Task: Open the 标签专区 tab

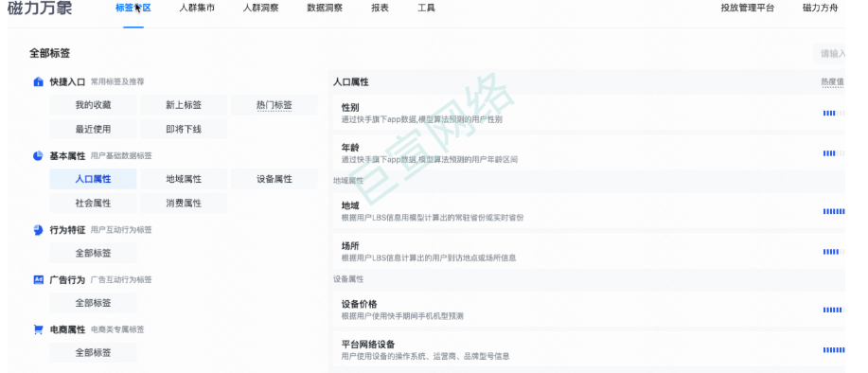Action: pos(133,9)
